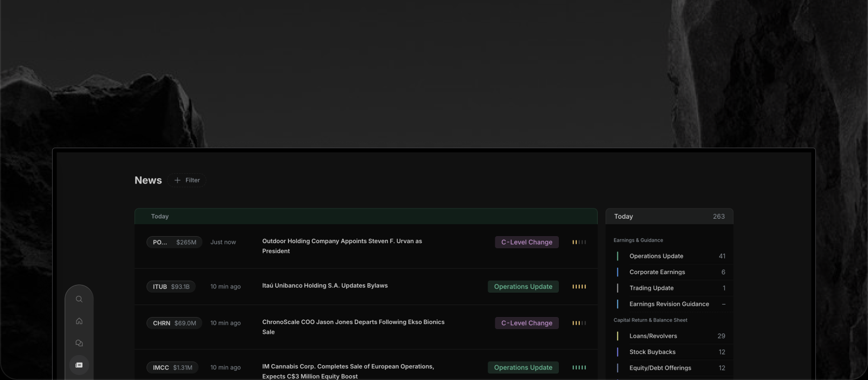868x380 pixels.
Task: Click importance bars on ChronoScale row
Action: (x=579, y=323)
